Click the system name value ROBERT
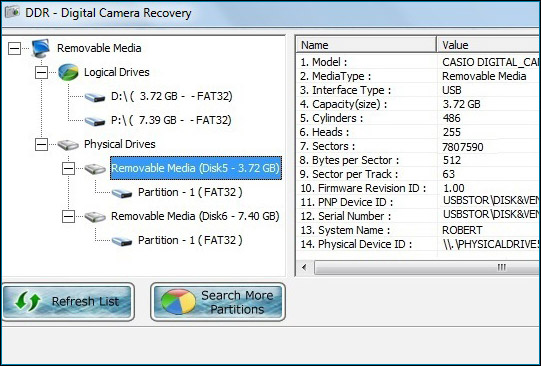The width and height of the screenshot is (541, 366). [462, 230]
